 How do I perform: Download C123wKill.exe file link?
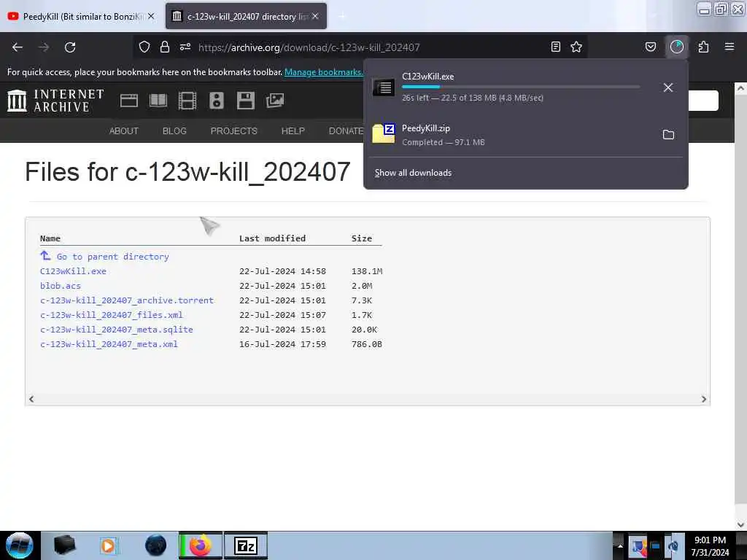pos(74,271)
